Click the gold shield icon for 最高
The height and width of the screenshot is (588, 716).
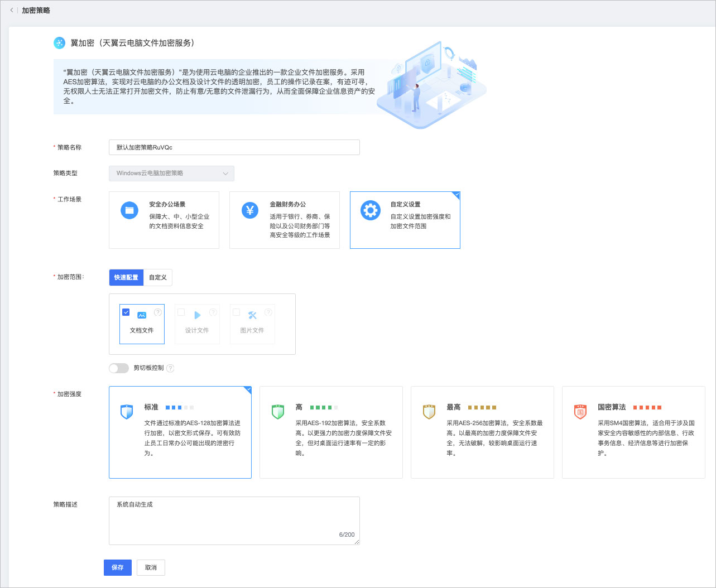point(429,412)
